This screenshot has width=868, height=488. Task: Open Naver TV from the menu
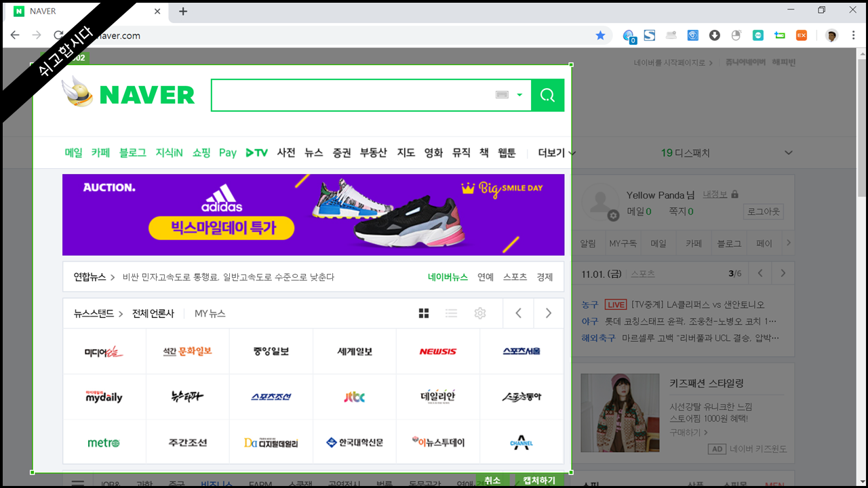(x=257, y=152)
